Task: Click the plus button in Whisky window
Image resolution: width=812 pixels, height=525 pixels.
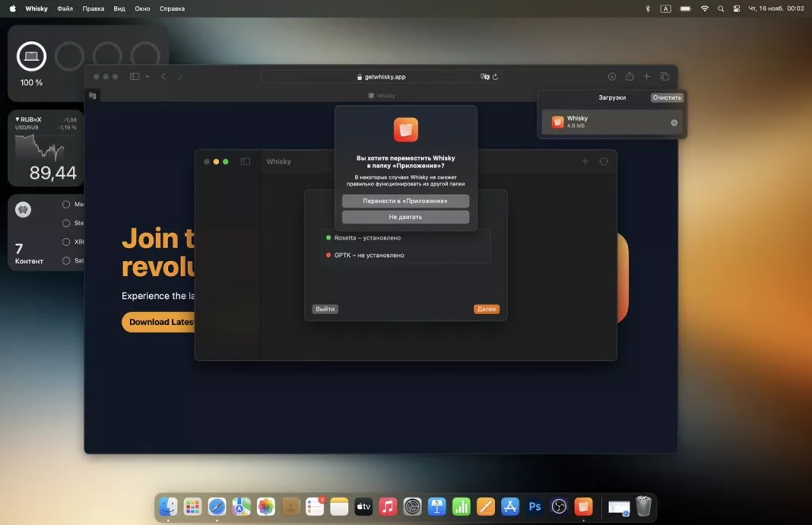Action: (x=585, y=162)
